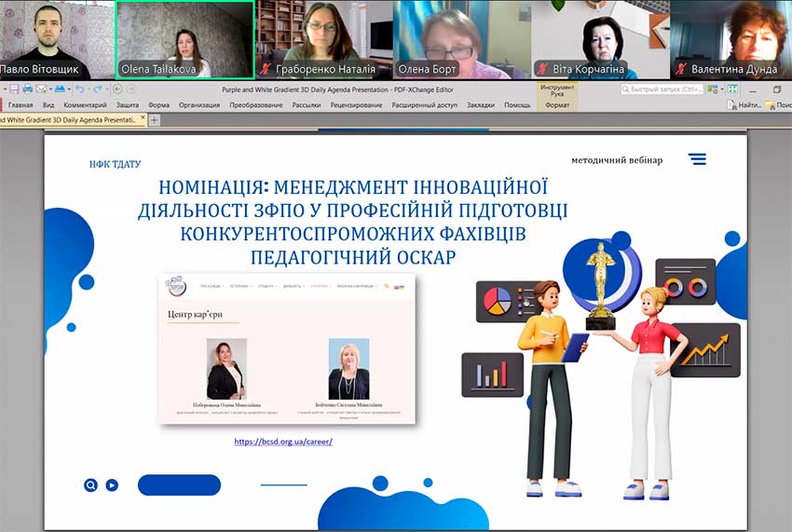Switch to the Формат tool tab
The height and width of the screenshot is (532, 792).
556,105
